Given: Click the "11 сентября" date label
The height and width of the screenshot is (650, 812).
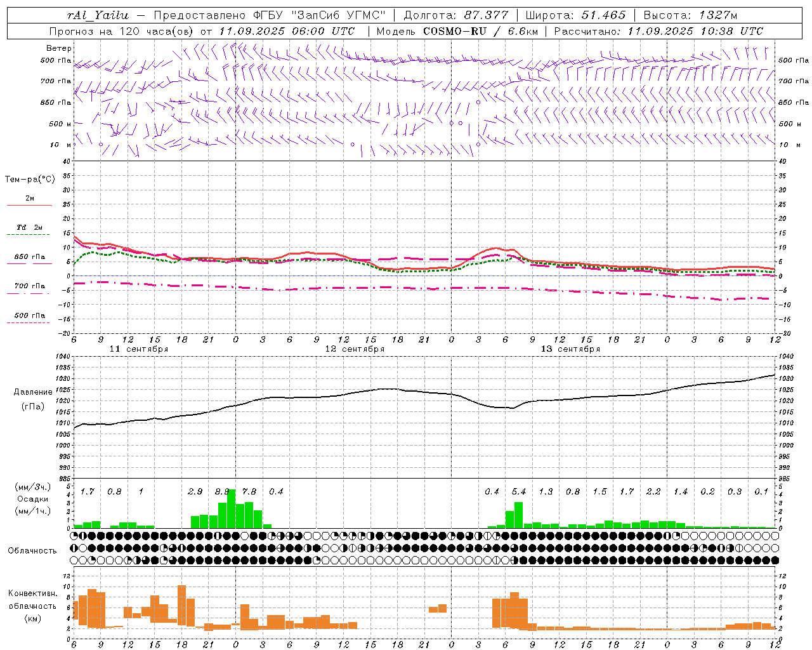Looking at the screenshot, I should click(x=139, y=349).
